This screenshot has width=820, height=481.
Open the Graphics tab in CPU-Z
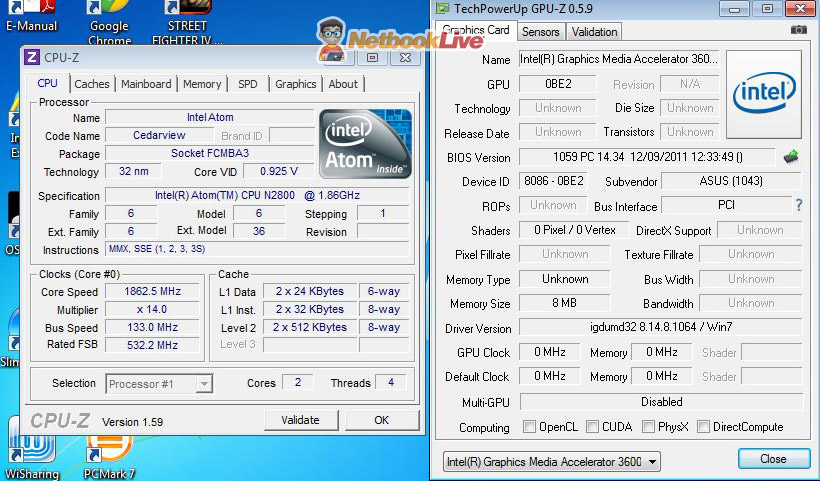(x=295, y=84)
